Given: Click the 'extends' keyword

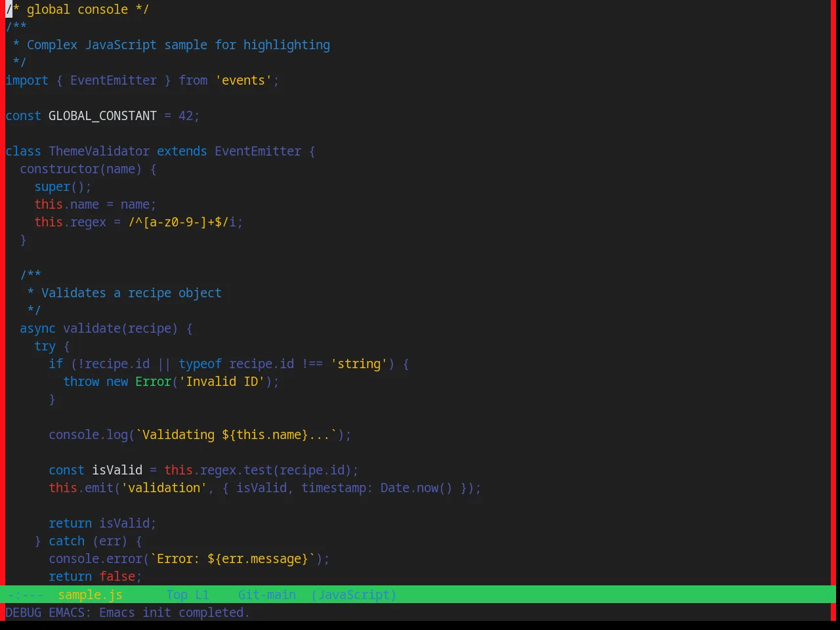Looking at the screenshot, I should (182, 151).
